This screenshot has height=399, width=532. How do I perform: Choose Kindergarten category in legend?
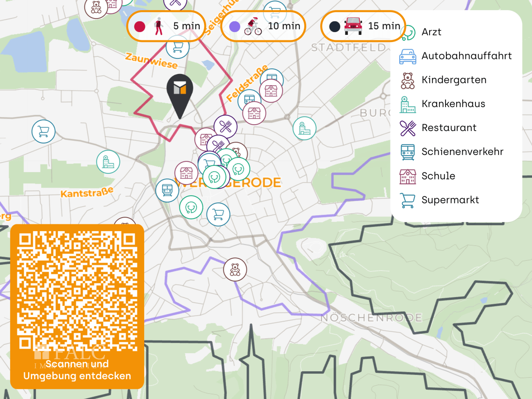[x=454, y=80]
